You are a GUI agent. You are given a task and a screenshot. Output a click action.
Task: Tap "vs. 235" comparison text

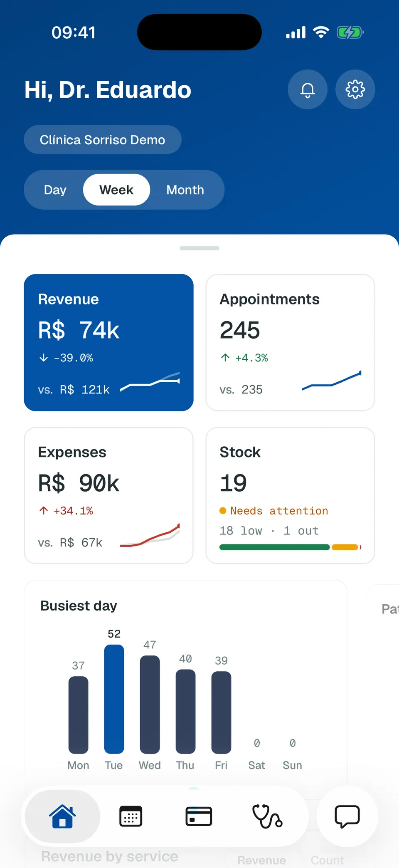pos(241,390)
